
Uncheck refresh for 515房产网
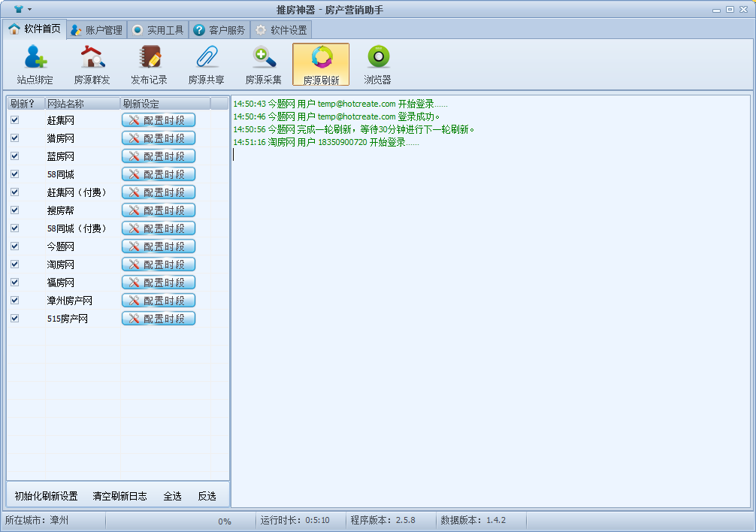point(15,318)
